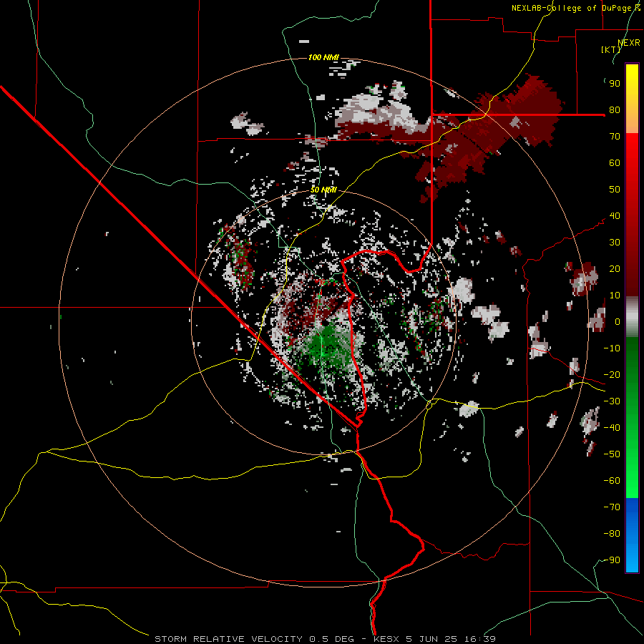This screenshot has width=644, height=644.
Task: Click the 70 value on velocity scale
Action: [x=615, y=137]
